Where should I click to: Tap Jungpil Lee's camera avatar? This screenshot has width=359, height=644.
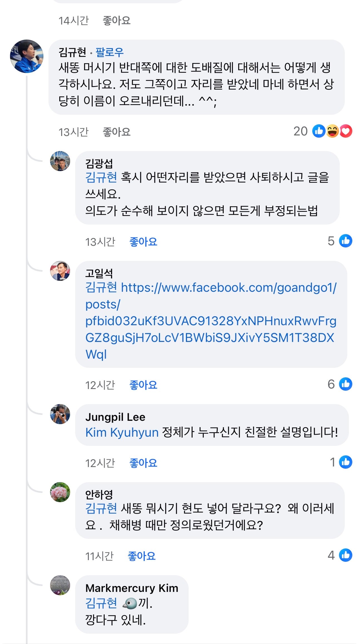[x=60, y=414]
